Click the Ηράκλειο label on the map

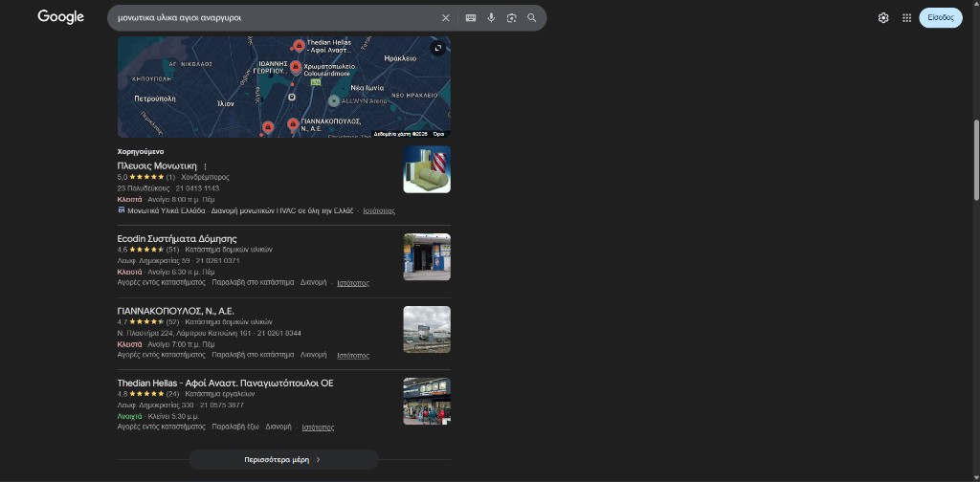pyautogui.click(x=401, y=58)
